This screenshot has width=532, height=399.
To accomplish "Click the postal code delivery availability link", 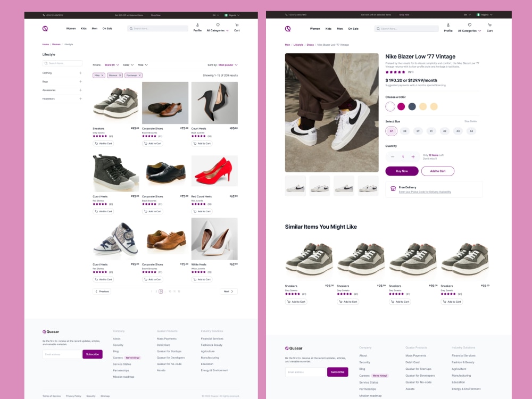I will (x=425, y=192).
